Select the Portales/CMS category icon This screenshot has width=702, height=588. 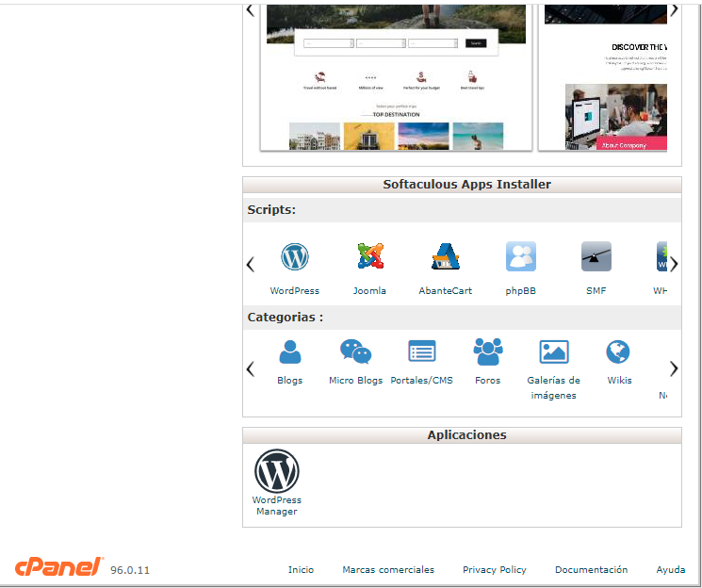421,352
